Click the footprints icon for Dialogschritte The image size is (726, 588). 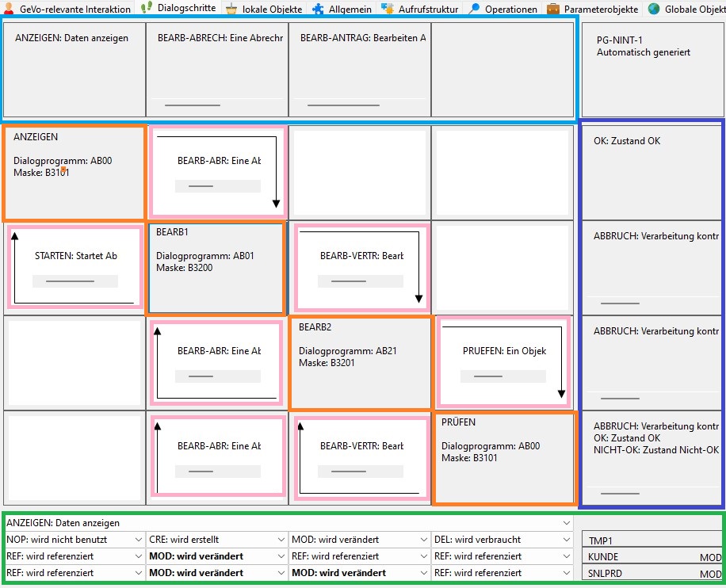(147, 8)
